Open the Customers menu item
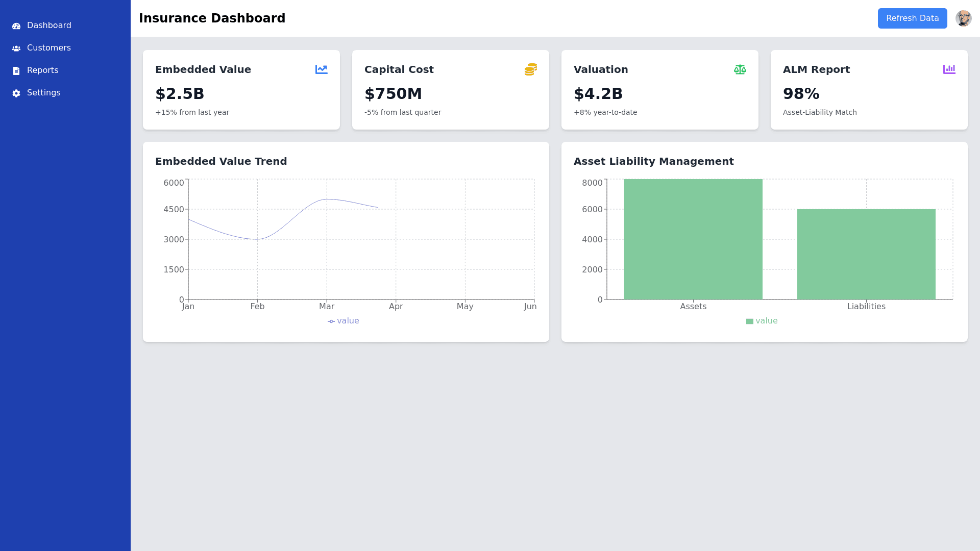This screenshot has height=551, width=980. pos(48,48)
